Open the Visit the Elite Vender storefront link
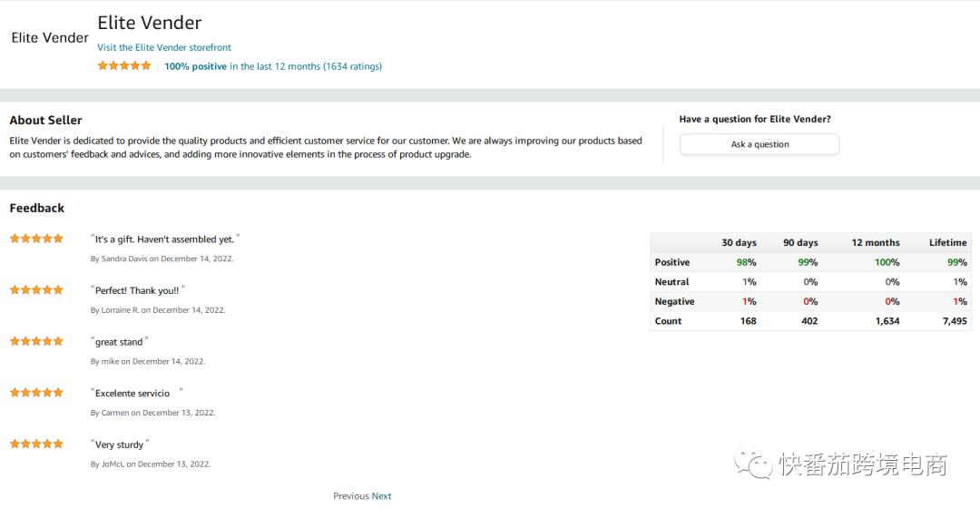The width and height of the screenshot is (980, 508). pos(163,47)
